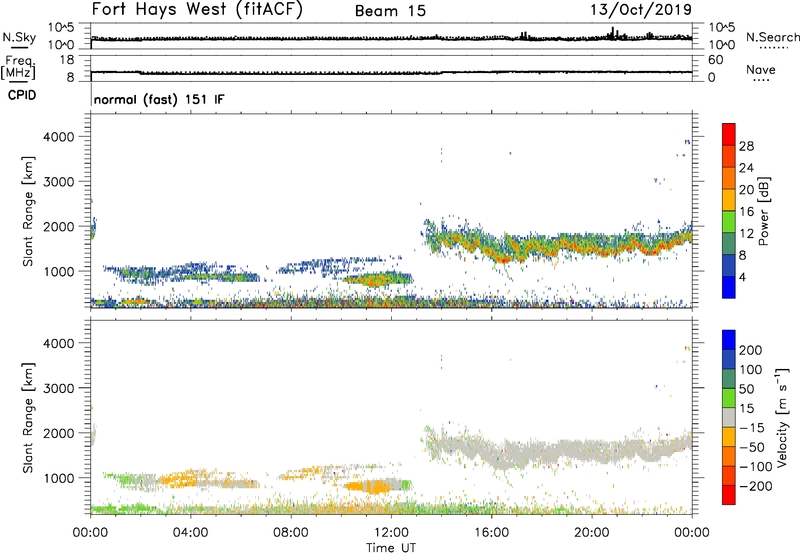
Task: Click 'Slant Range [km]' label of power panel
Action: (29, 211)
